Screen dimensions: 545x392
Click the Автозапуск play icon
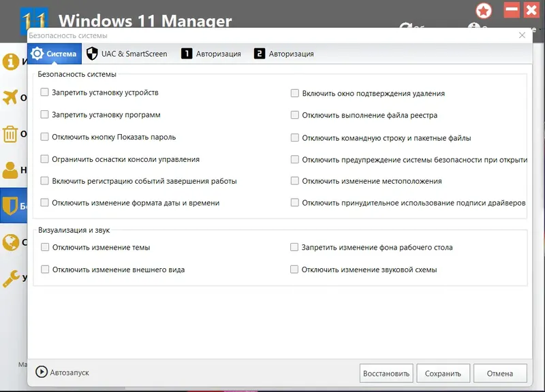tap(42, 372)
